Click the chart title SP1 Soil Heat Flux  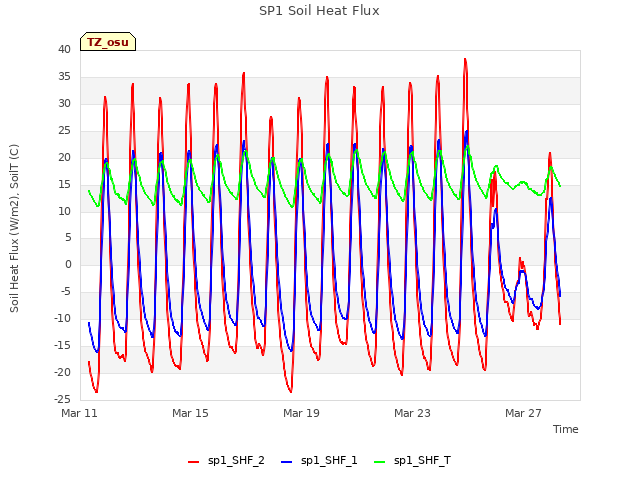pos(319,11)
